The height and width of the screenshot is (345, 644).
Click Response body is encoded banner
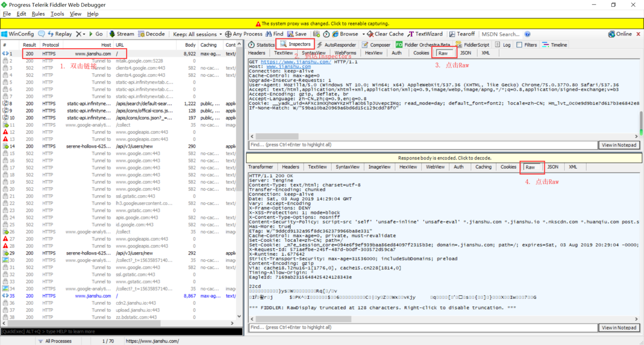click(444, 158)
